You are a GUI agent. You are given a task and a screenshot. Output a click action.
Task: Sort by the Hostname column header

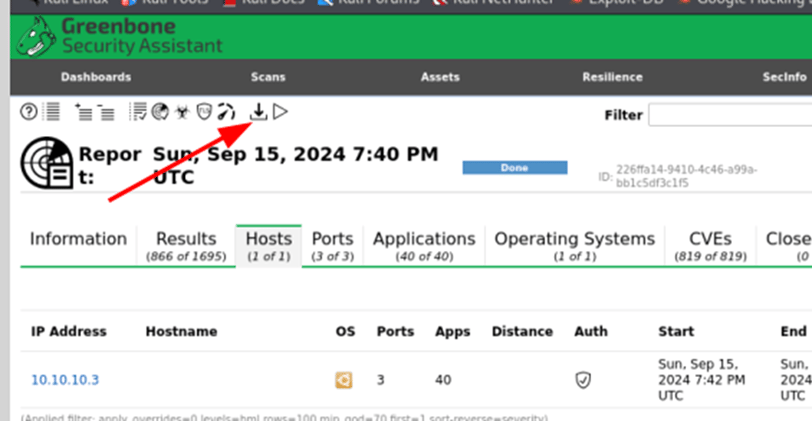point(181,331)
